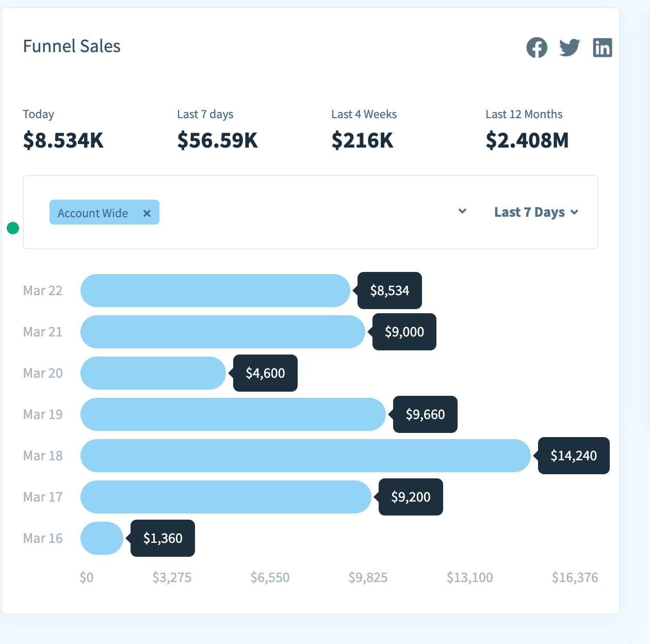Click the Mar 20 sales bar

[x=153, y=373]
